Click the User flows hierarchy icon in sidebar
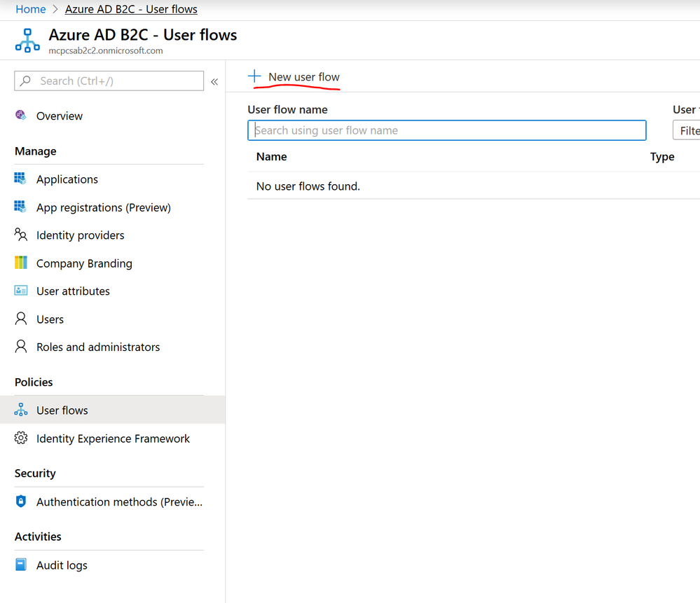700x603 pixels. (20, 410)
